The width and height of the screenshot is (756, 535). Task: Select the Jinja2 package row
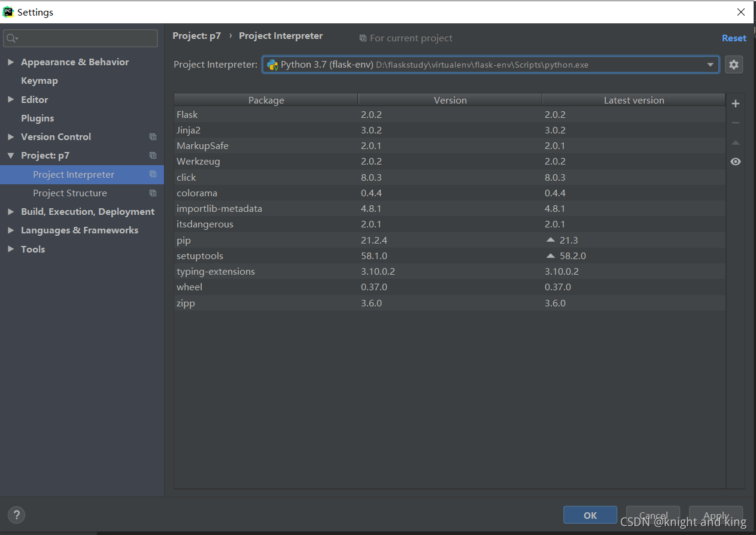[450, 130]
